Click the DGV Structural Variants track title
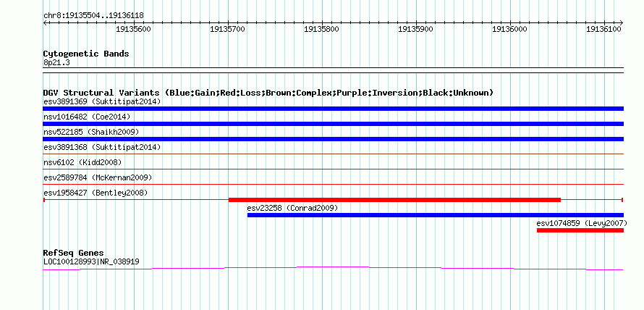Image resolution: width=644 pixels, height=310 pixels. (268, 93)
